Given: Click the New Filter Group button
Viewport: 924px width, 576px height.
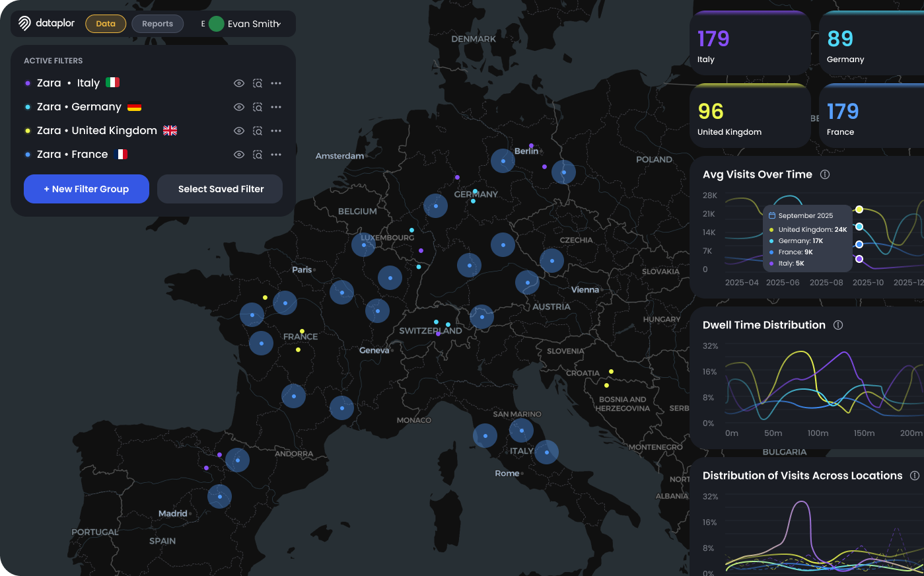Looking at the screenshot, I should 87,189.
